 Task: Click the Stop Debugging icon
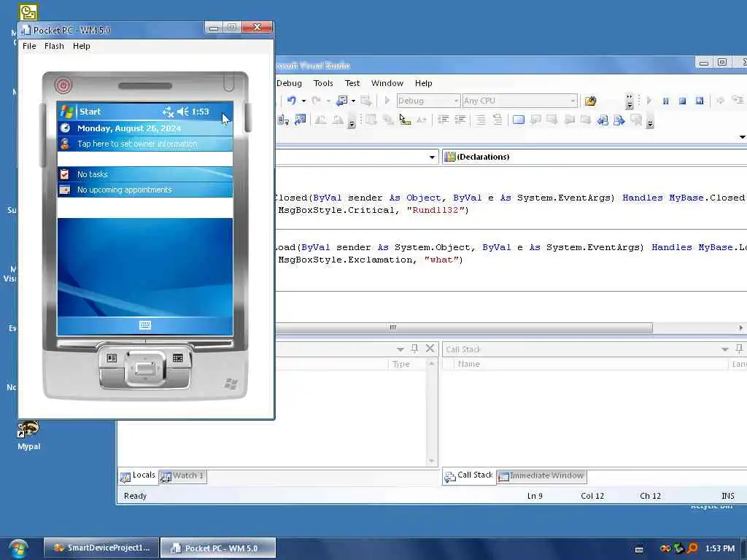tap(682, 101)
